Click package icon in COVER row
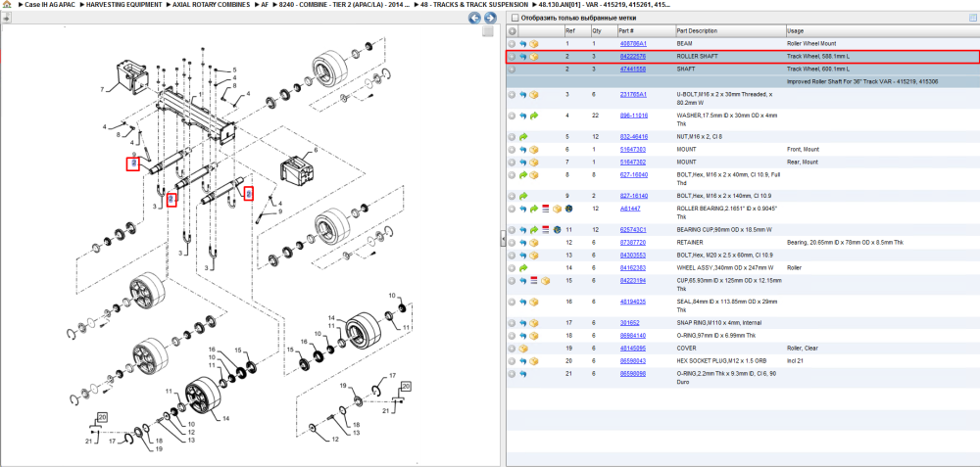The width and height of the screenshot is (980, 467). point(523,349)
